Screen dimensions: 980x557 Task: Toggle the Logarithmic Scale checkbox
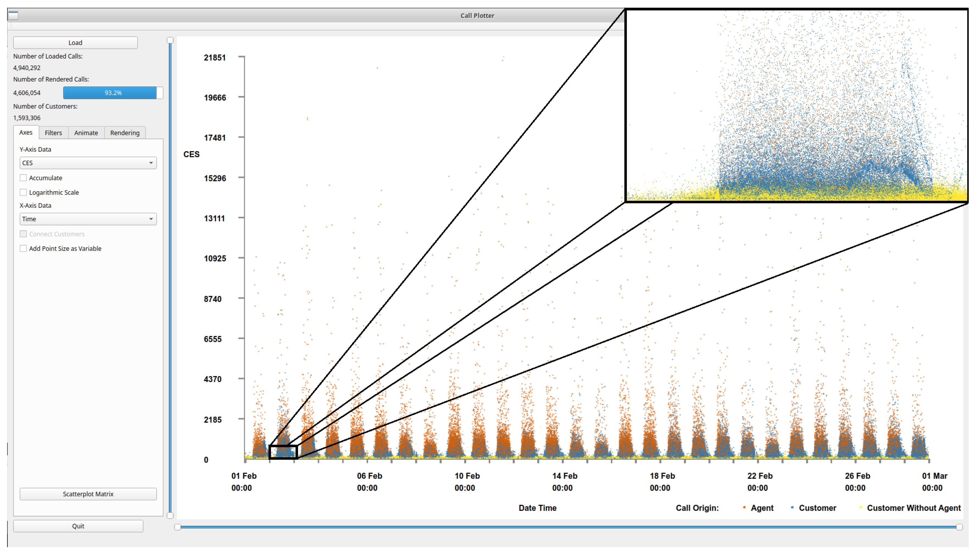(23, 192)
